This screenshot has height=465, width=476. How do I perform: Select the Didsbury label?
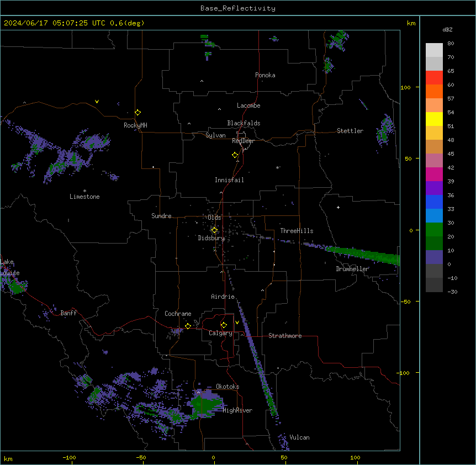pos(211,238)
